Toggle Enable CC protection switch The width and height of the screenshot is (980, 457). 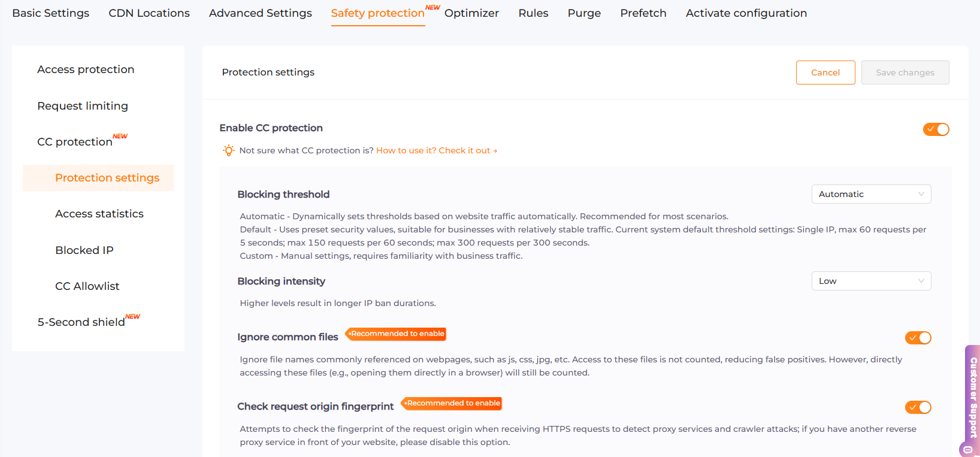click(x=935, y=129)
